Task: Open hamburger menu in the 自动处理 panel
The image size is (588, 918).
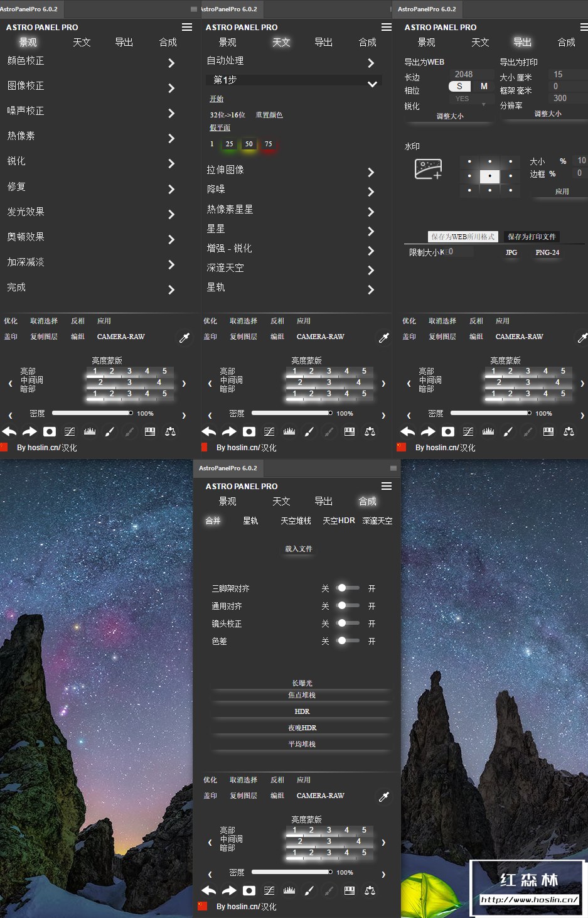Action: (387, 27)
